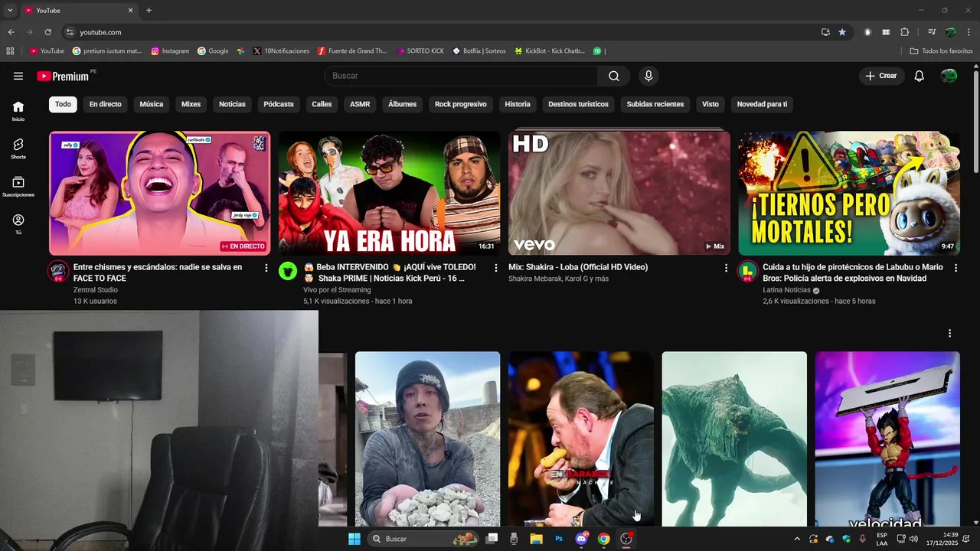Click the Latina Noticias channel name
Viewport: 980px width, 551px height.
tap(786, 290)
